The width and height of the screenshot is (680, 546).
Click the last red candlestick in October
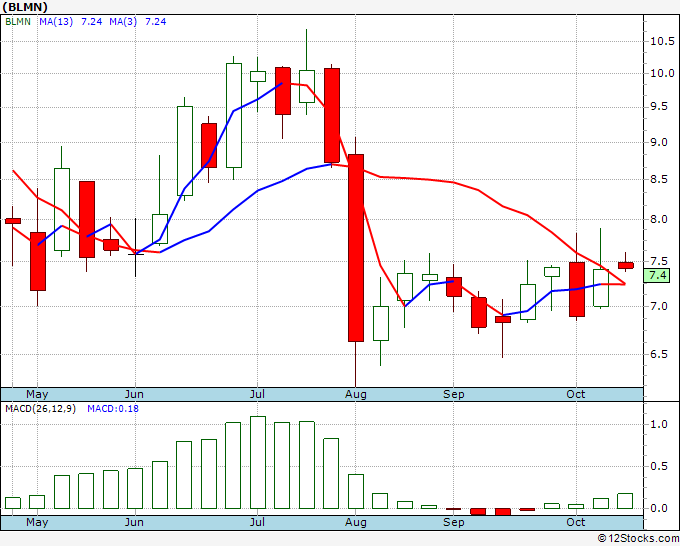tap(626, 265)
